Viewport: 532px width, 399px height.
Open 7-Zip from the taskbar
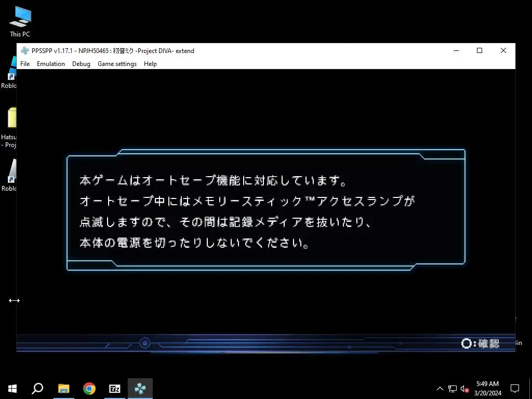115,389
